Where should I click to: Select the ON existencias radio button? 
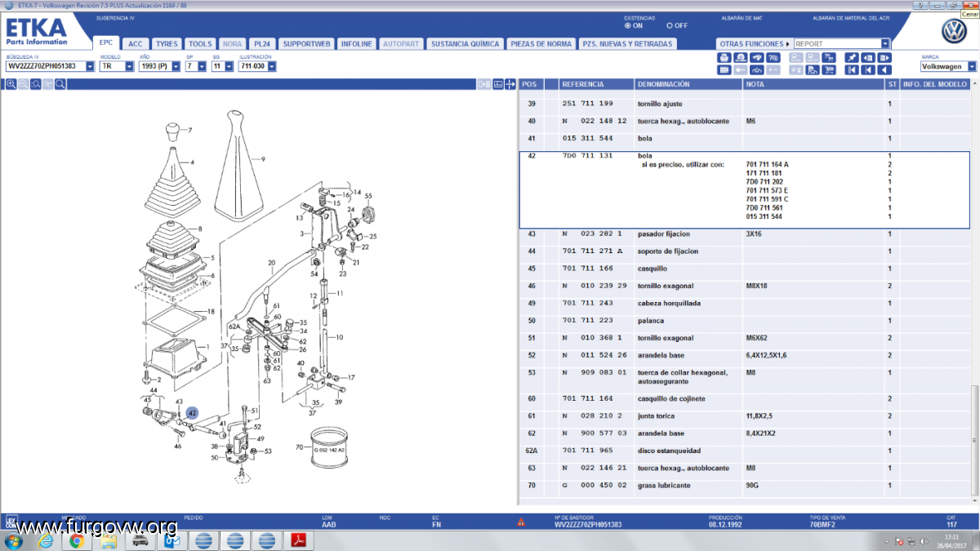pos(629,25)
